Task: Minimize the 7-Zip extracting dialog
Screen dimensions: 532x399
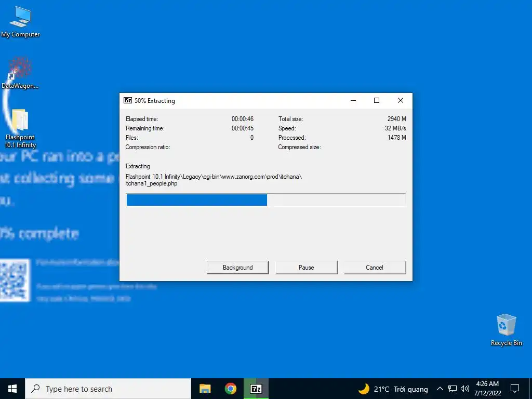Action: [353, 100]
